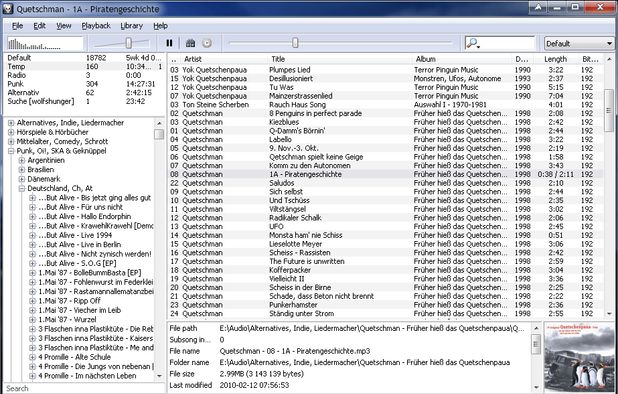Select track Rauch Haus Song
Screen dimensions: 618x394
click(x=386, y=104)
